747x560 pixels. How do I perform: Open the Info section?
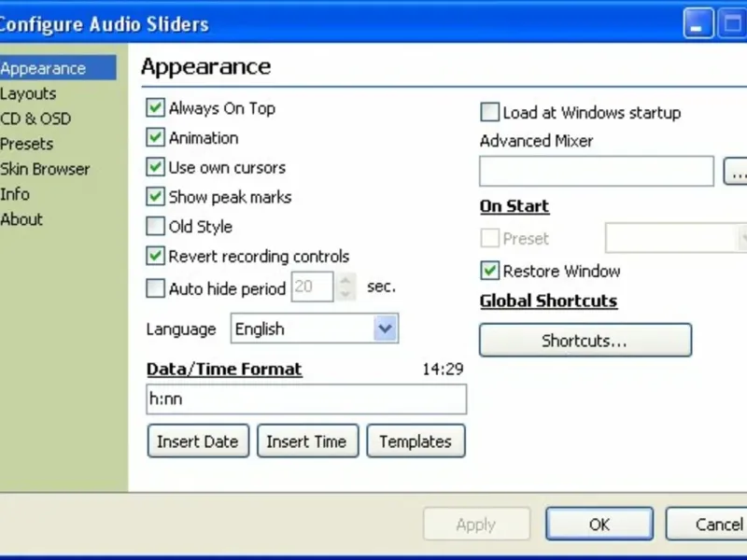coord(15,194)
